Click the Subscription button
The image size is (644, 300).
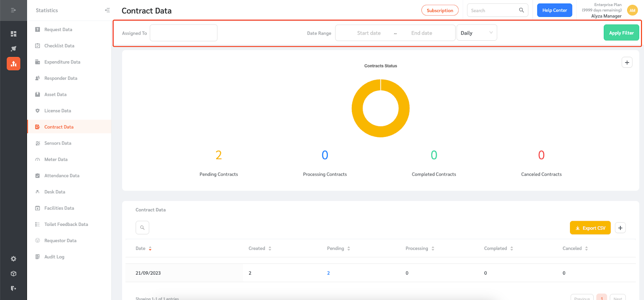click(x=440, y=10)
